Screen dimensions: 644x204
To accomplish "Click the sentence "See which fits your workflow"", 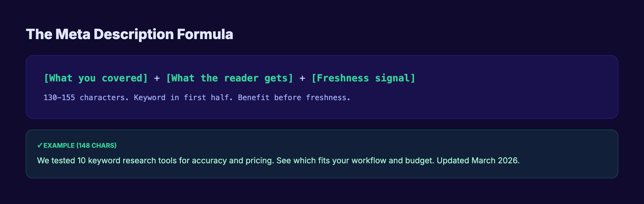I will click(x=355, y=161).
